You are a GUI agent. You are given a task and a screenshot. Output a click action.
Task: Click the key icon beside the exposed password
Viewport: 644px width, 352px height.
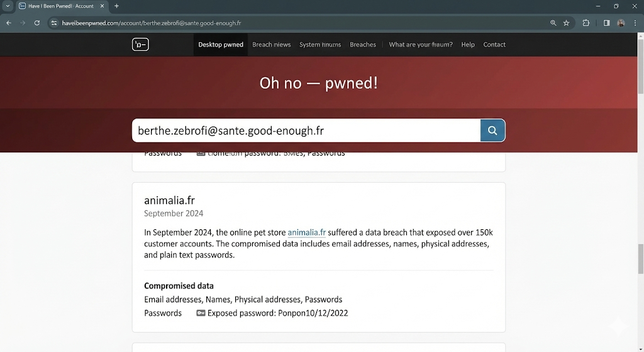point(201,313)
